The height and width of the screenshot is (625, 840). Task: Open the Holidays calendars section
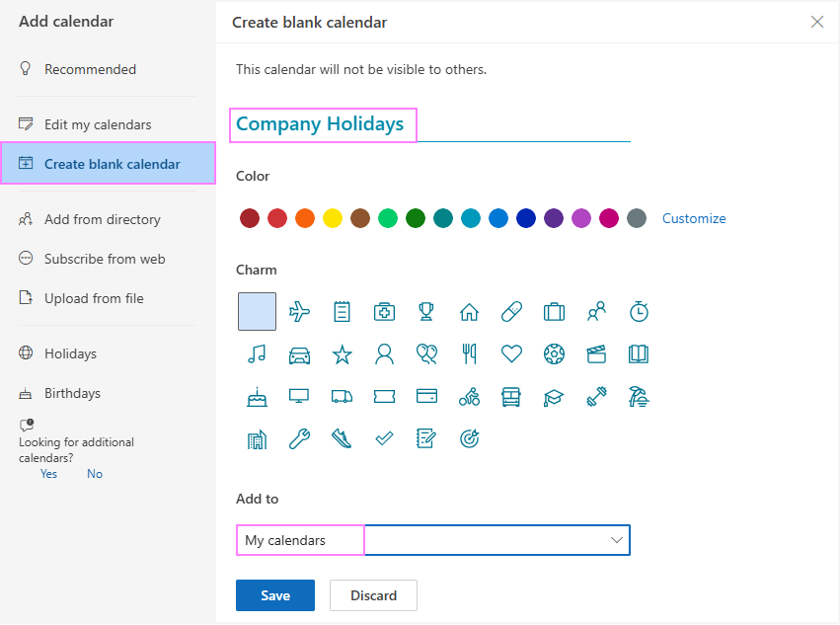[108, 353]
